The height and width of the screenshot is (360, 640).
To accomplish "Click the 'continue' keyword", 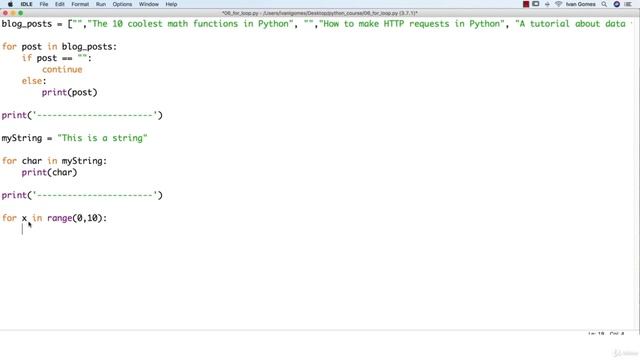I will coord(62,69).
